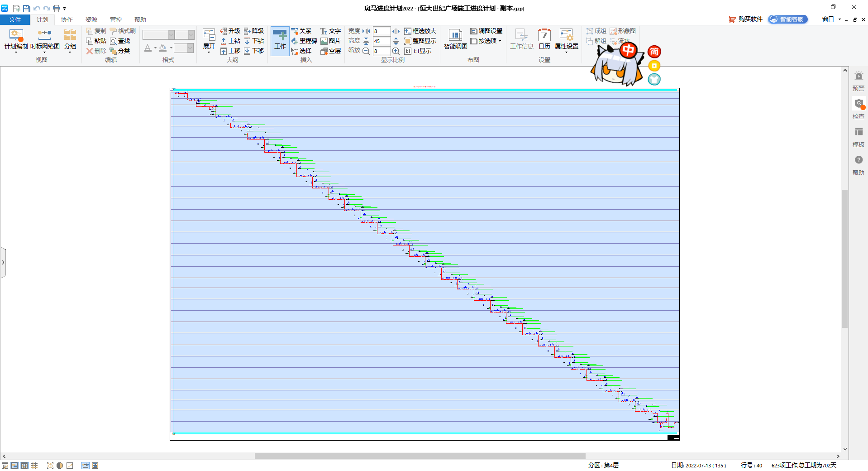The width and height of the screenshot is (868, 471).
Task: Click 下移 move down
Action: coord(254,51)
